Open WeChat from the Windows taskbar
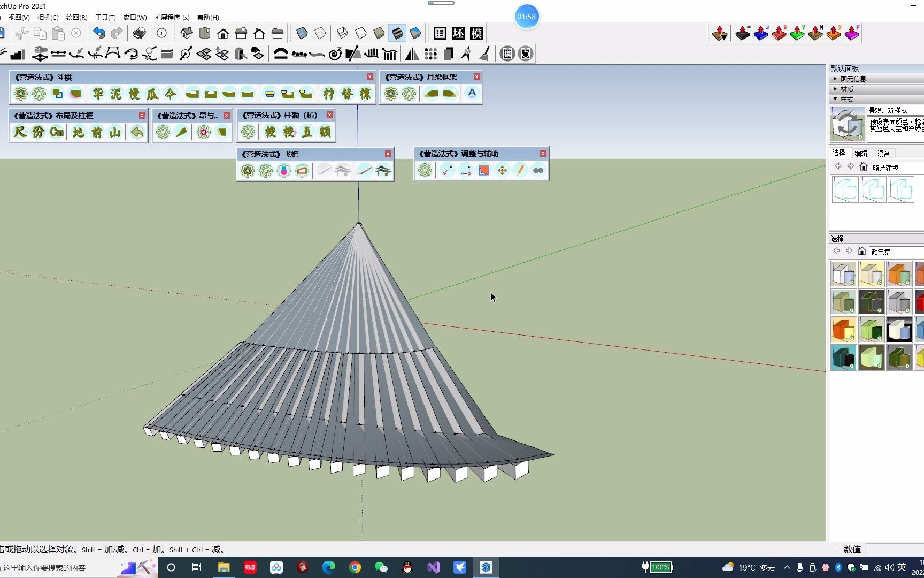Image resolution: width=924 pixels, height=578 pixels. (x=381, y=567)
